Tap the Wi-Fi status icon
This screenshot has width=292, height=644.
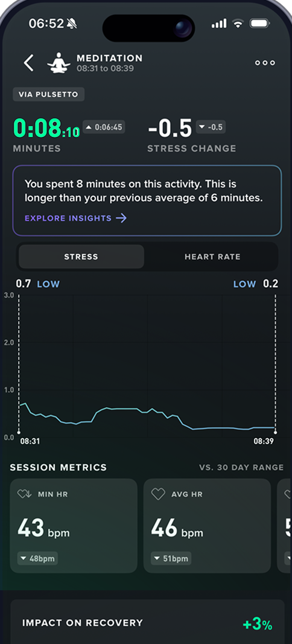pyautogui.click(x=238, y=24)
